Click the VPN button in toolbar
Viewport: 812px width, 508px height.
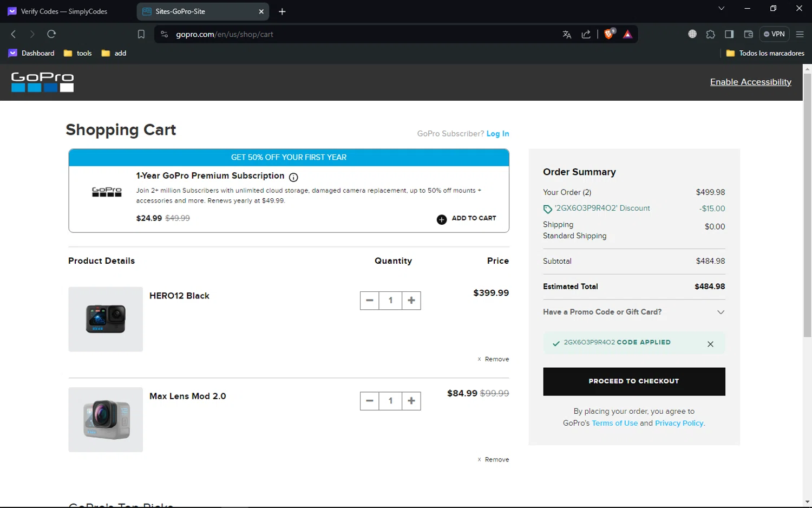[774, 34]
